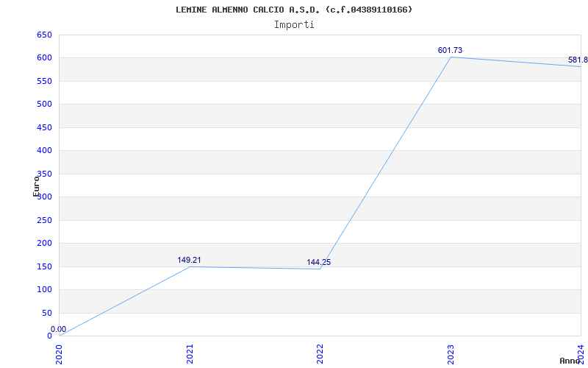Click the 581.8 data label
This screenshot has height=368, width=588.
click(x=578, y=60)
